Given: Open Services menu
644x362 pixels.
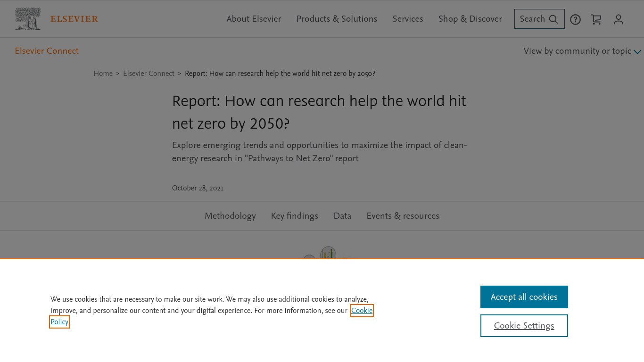Looking at the screenshot, I should (408, 19).
